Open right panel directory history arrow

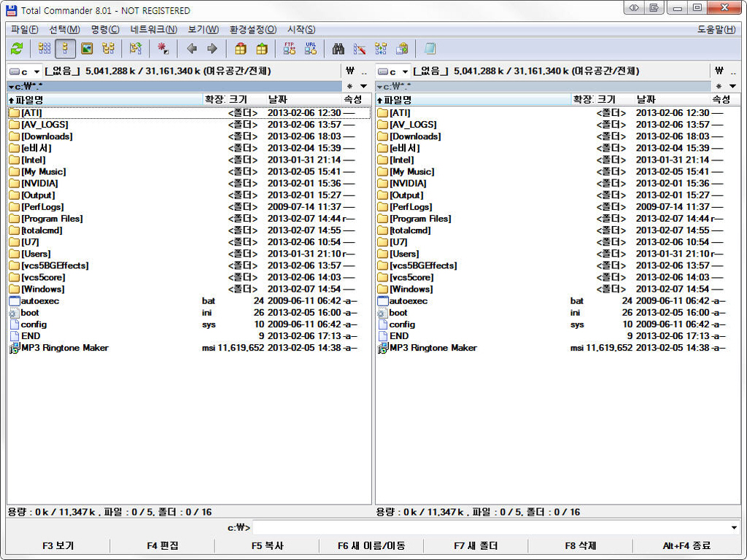(x=732, y=86)
